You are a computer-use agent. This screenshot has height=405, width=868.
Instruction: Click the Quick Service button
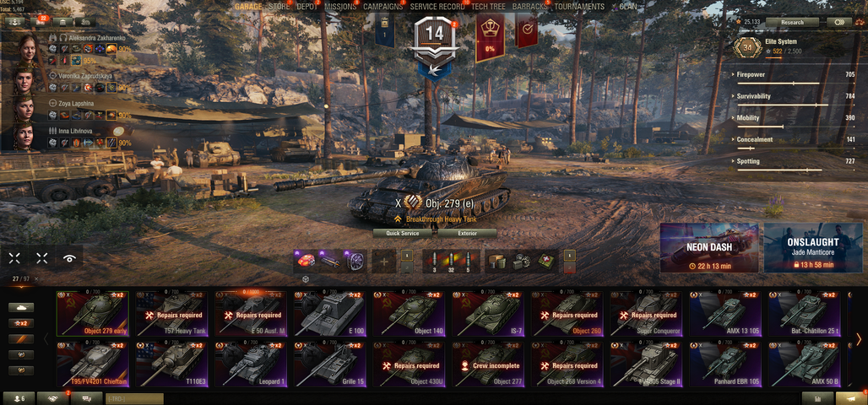click(x=403, y=234)
